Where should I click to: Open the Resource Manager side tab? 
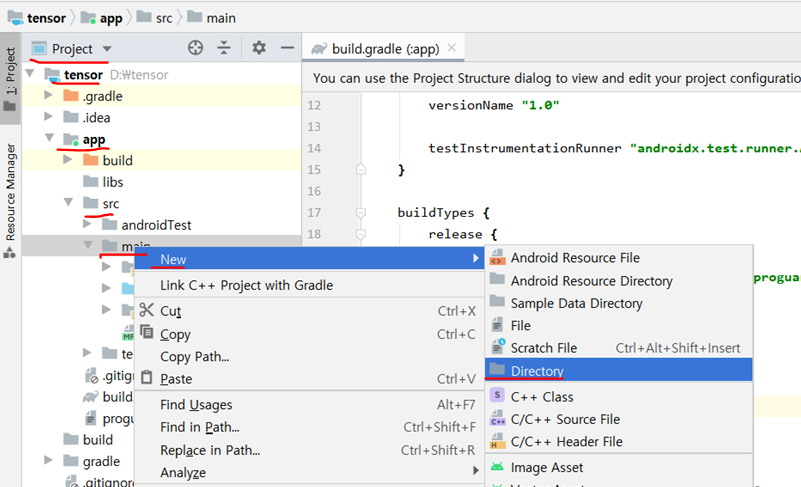(x=10, y=200)
